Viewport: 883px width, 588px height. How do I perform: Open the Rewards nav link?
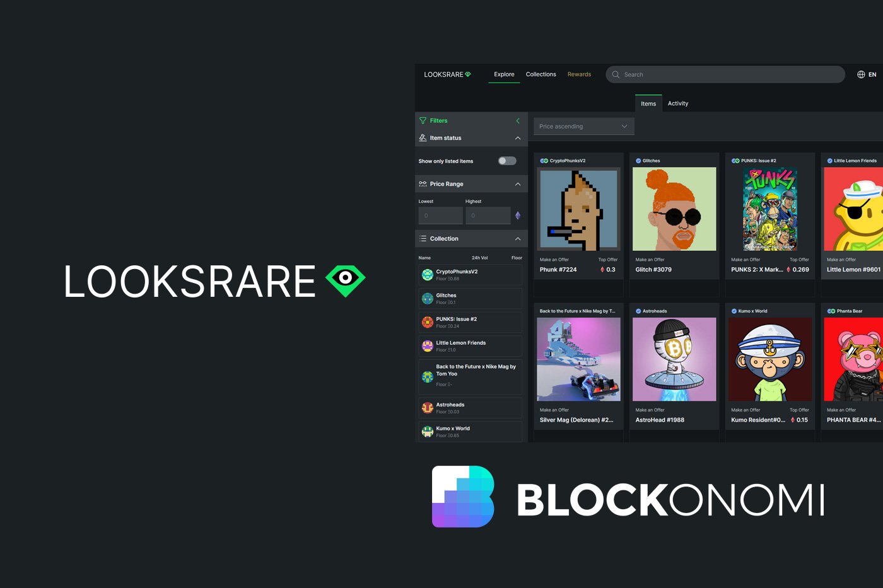(x=579, y=74)
